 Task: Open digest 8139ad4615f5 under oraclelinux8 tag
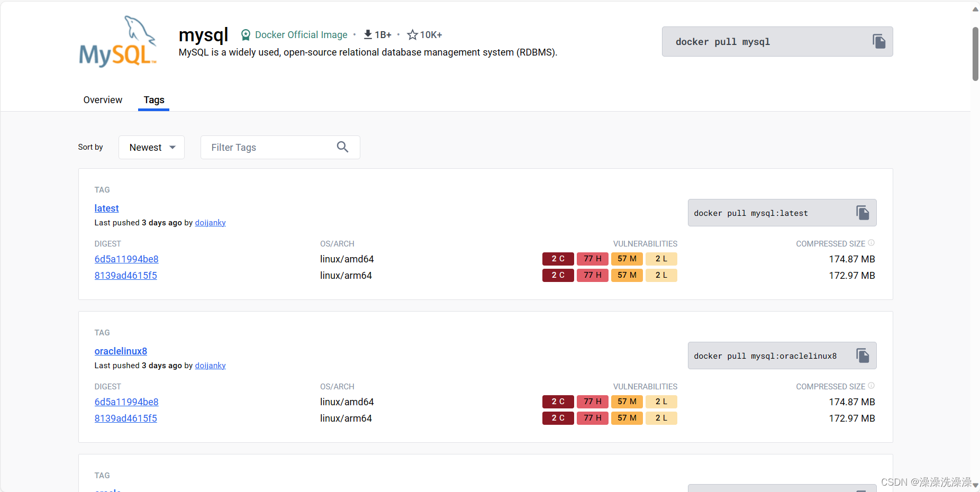pyautogui.click(x=125, y=418)
